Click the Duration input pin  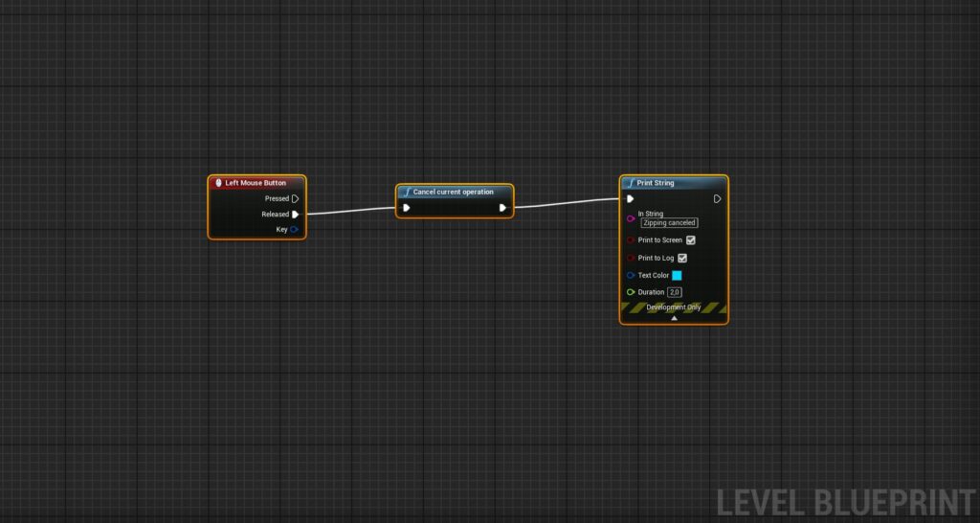pyautogui.click(x=631, y=292)
